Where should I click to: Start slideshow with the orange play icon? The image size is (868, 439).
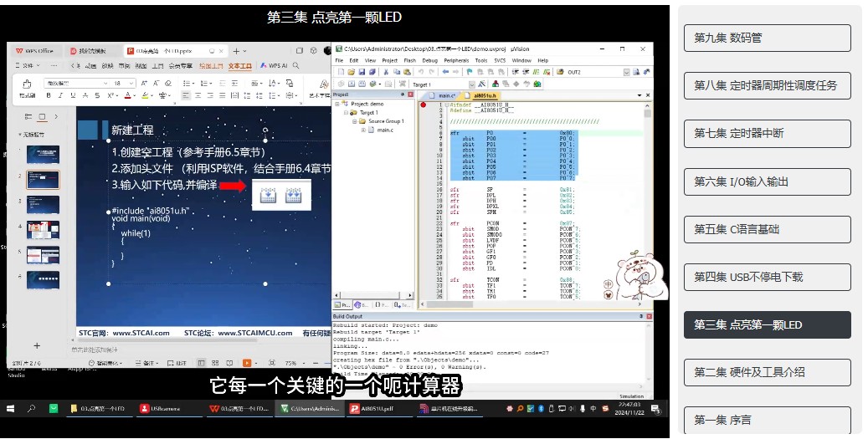pos(247,363)
